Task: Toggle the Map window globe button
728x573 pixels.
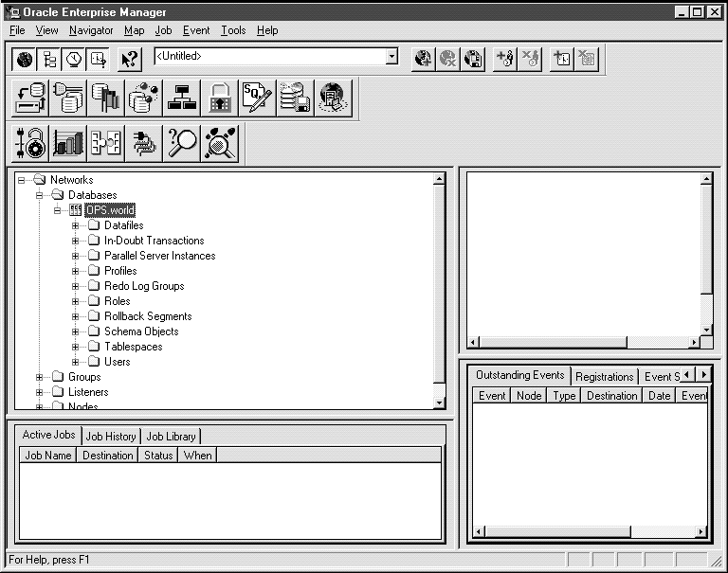Action: [24, 60]
